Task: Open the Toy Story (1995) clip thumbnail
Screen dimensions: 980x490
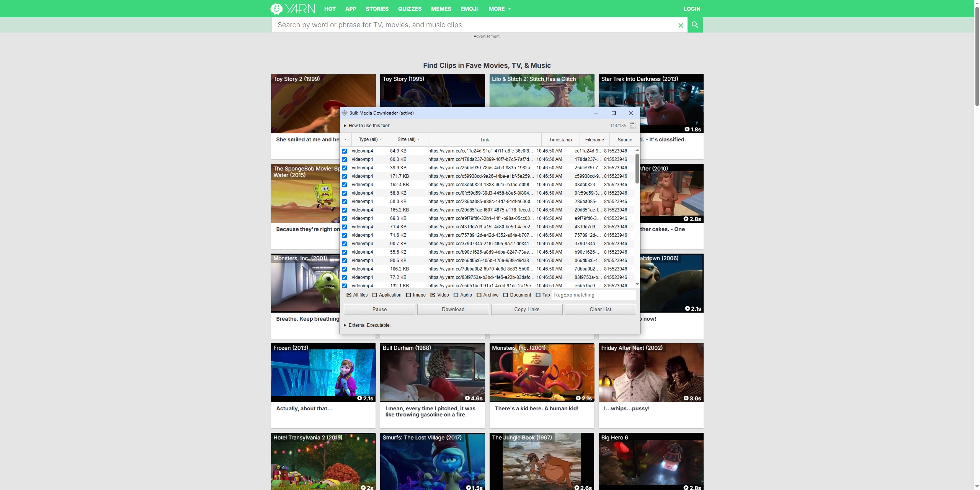Action: tap(432, 90)
